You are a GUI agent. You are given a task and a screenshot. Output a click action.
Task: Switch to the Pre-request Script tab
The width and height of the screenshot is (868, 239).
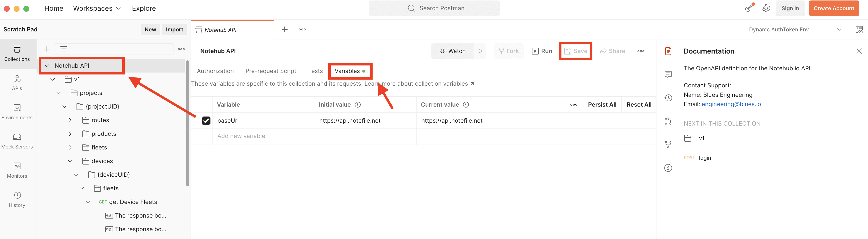tap(270, 71)
